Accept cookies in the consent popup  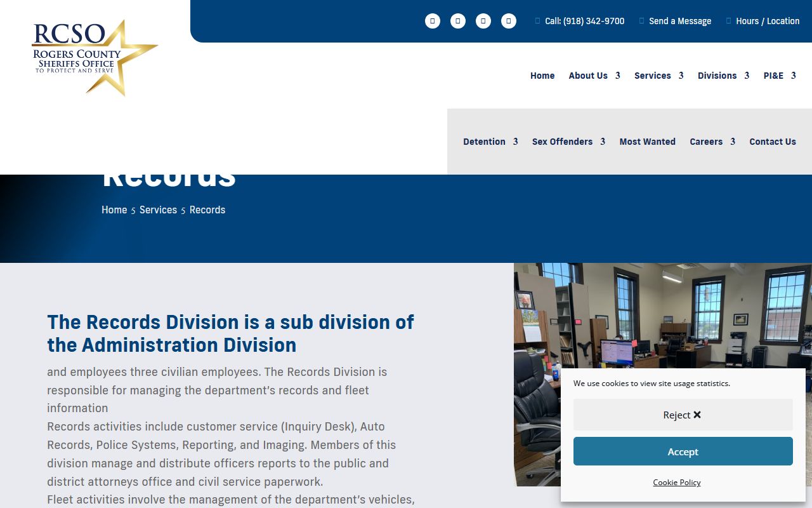coord(683,451)
